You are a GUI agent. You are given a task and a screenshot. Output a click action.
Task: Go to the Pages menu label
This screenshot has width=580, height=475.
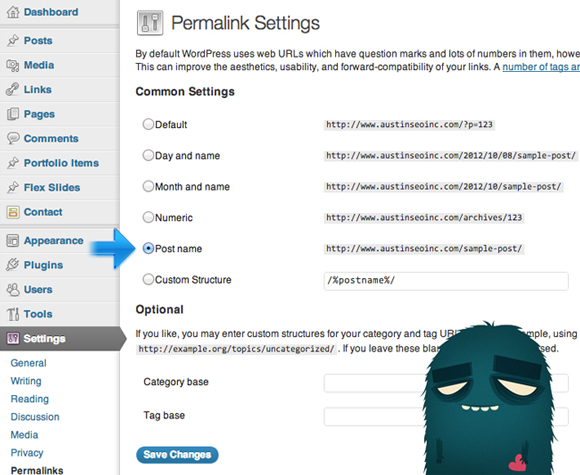pos(39,114)
